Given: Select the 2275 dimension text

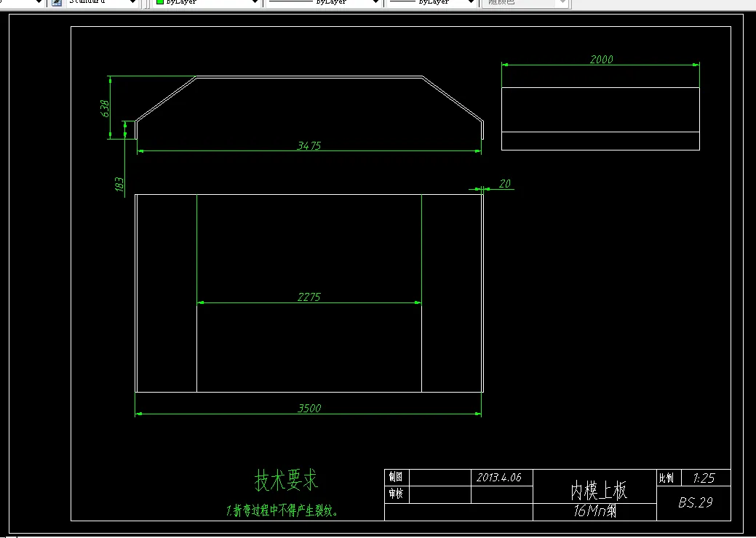Looking at the screenshot, I should coord(309,297).
